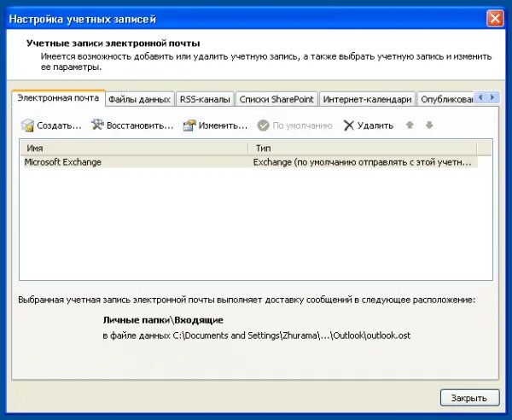
Task: Sort accounts by the Тип column header
Action: coord(363,149)
